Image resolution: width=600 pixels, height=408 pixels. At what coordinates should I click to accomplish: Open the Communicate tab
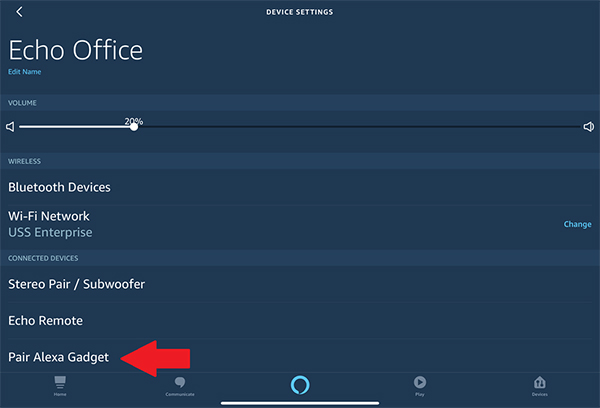[x=180, y=386]
